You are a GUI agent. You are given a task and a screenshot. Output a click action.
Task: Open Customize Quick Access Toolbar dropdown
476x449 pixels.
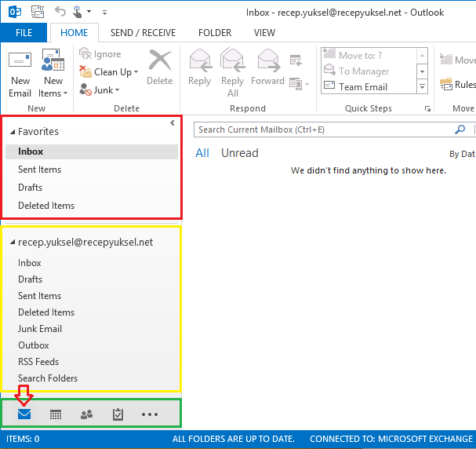click(104, 13)
